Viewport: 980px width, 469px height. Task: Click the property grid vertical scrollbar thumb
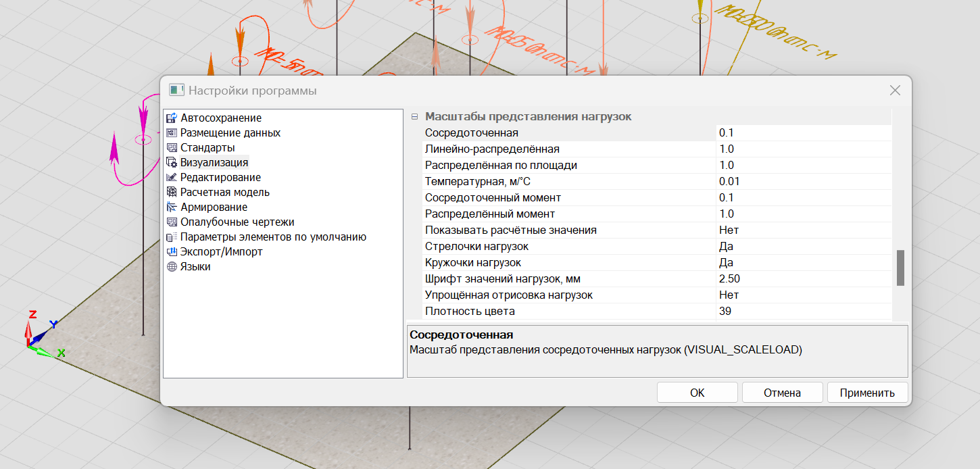900,268
